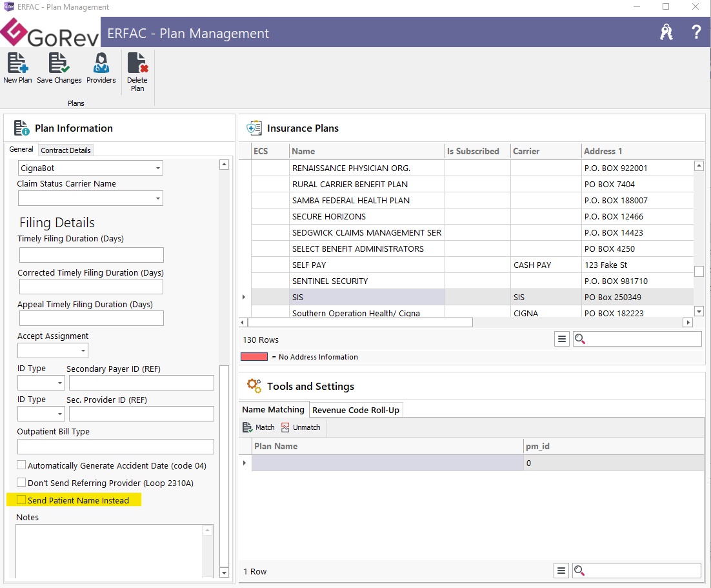Select the SECURE HORIZONS plan row
The height and width of the screenshot is (588, 711).
(x=472, y=216)
